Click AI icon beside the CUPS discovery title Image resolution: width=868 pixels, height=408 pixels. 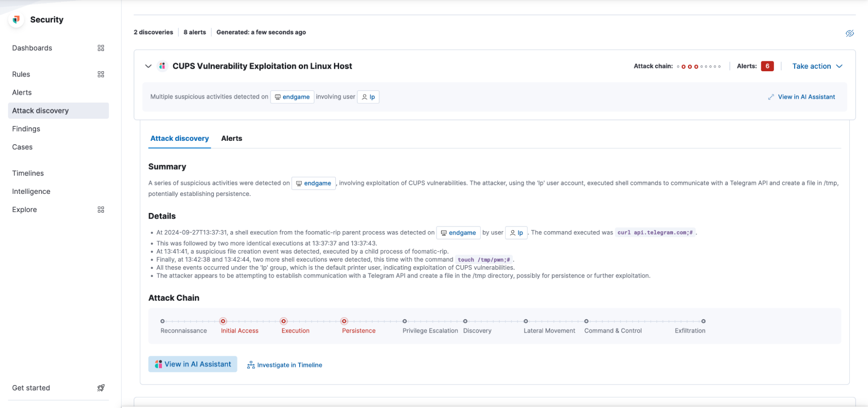(x=162, y=66)
